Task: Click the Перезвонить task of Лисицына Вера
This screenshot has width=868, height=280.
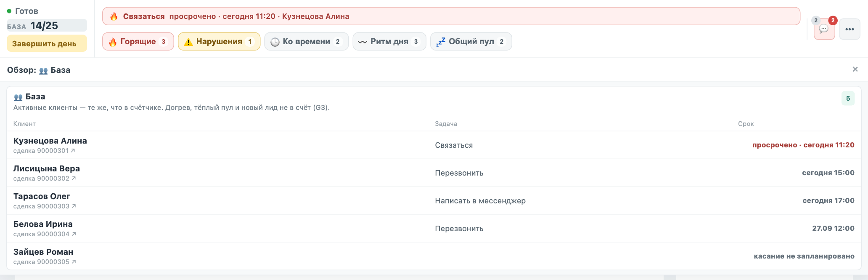Action: [459, 173]
